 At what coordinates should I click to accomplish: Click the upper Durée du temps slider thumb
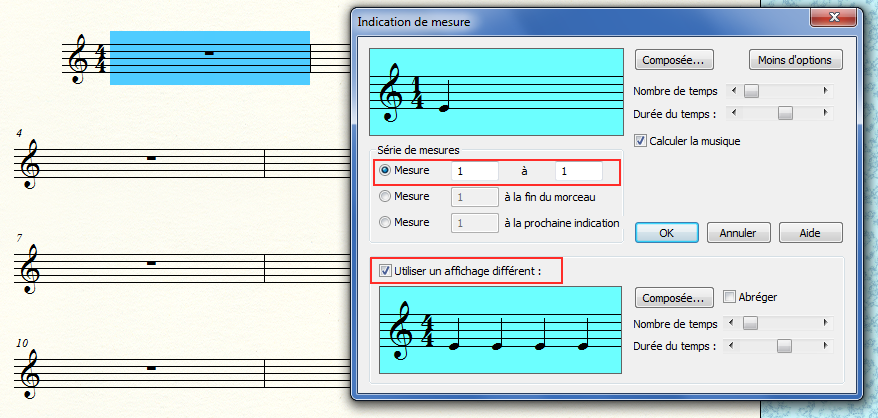[785, 112]
